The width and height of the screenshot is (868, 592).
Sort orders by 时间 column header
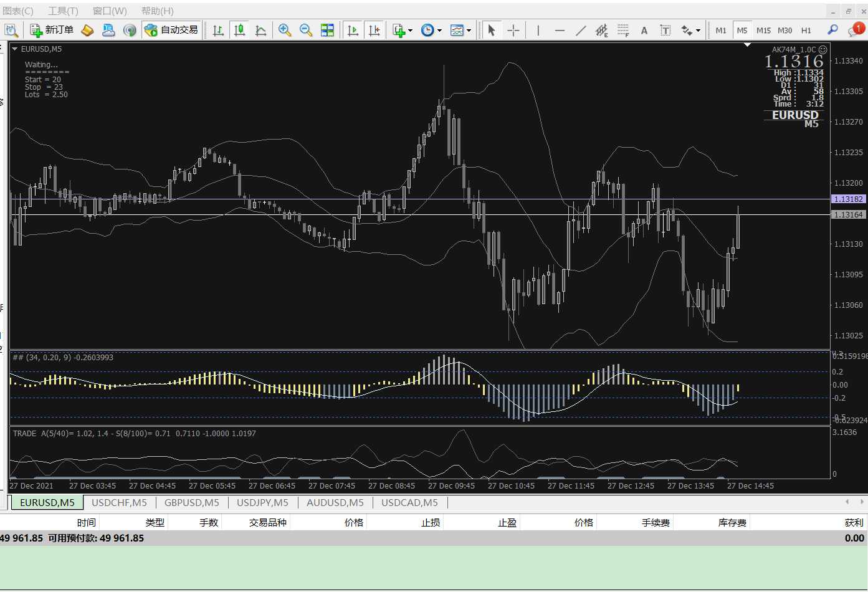(87, 522)
